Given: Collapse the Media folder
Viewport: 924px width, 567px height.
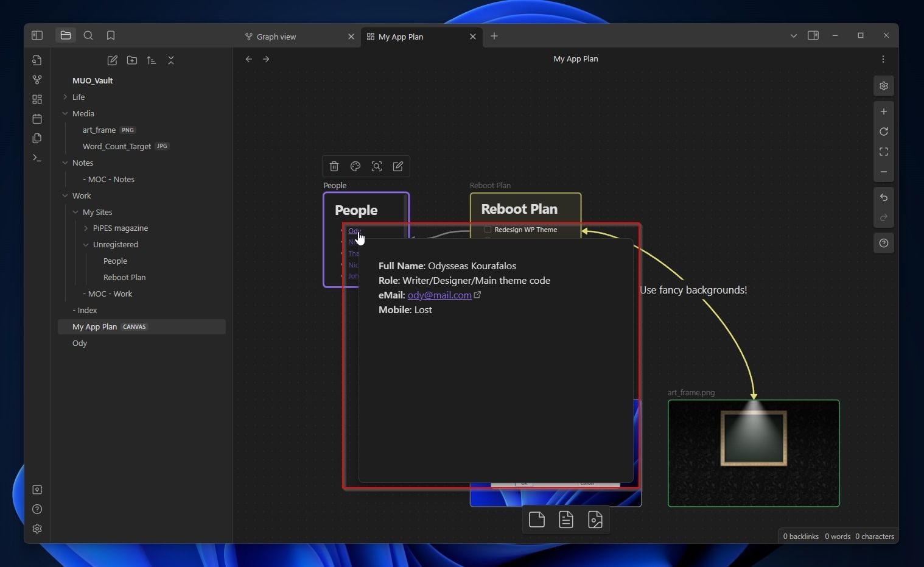Looking at the screenshot, I should 65,113.
